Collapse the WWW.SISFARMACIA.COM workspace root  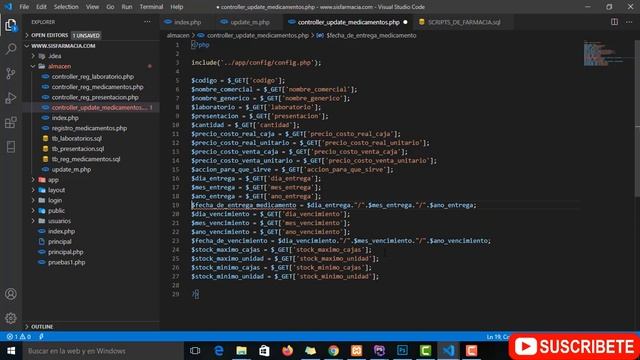point(63,46)
